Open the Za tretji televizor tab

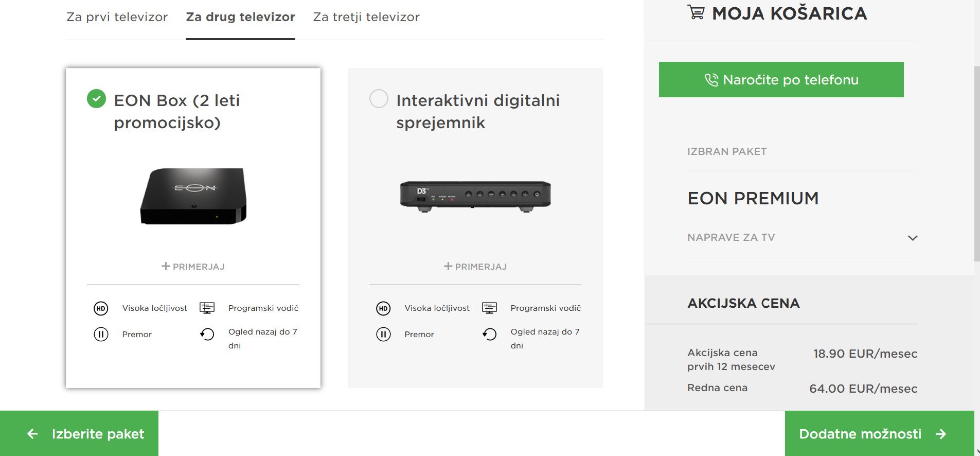(366, 17)
